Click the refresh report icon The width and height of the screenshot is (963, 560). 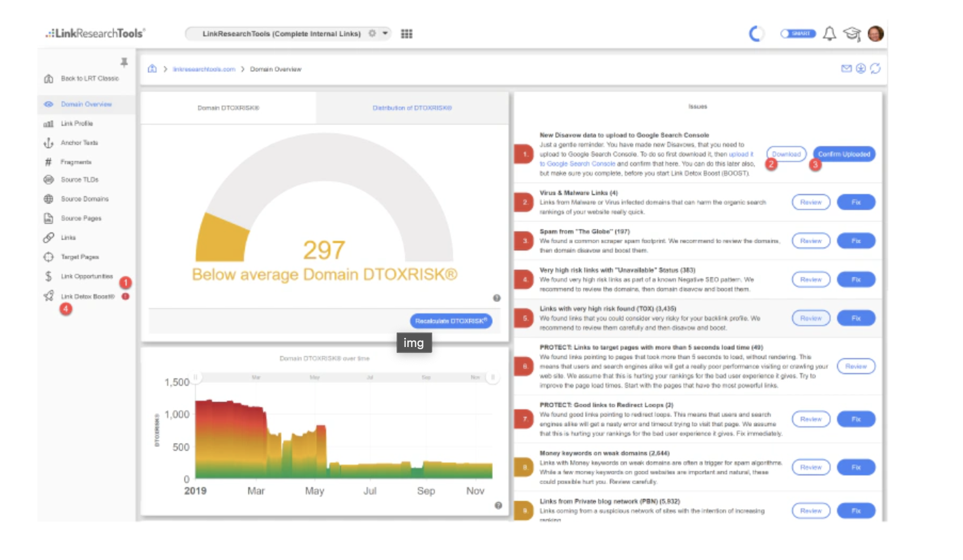875,69
